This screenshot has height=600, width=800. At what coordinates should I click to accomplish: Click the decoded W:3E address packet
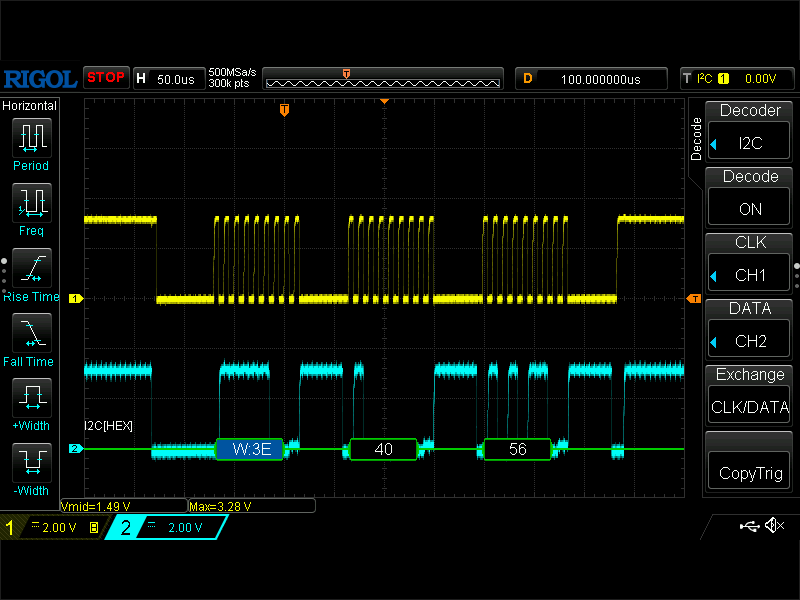251,450
